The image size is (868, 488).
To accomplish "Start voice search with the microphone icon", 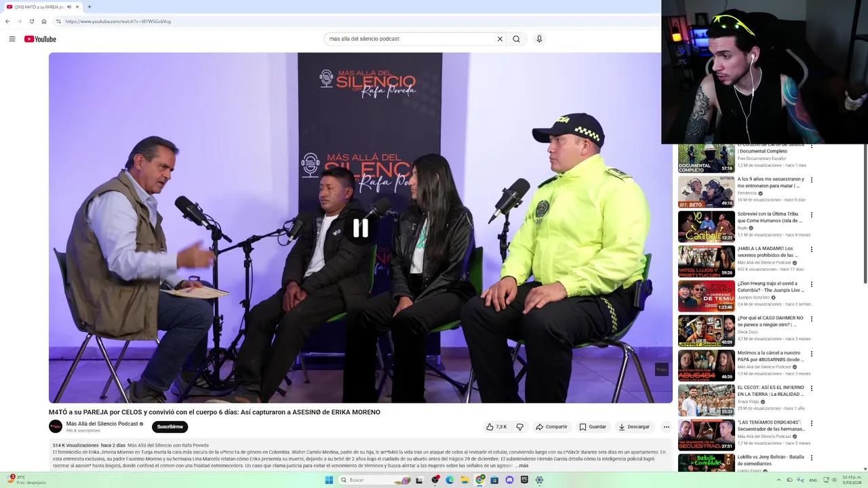I will click(x=539, y=39).
